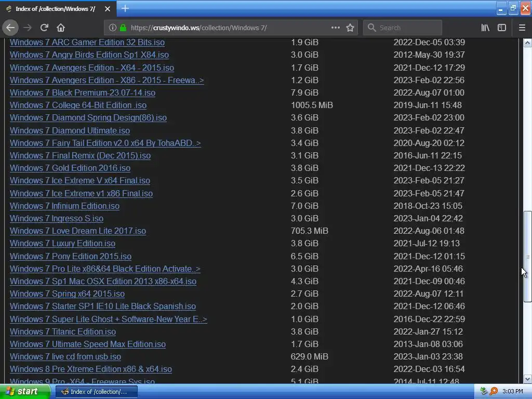532x399 pixels.
Task: Download Windows 7 Diamond Ultimate.iso
Action: (x=70, y=130)
